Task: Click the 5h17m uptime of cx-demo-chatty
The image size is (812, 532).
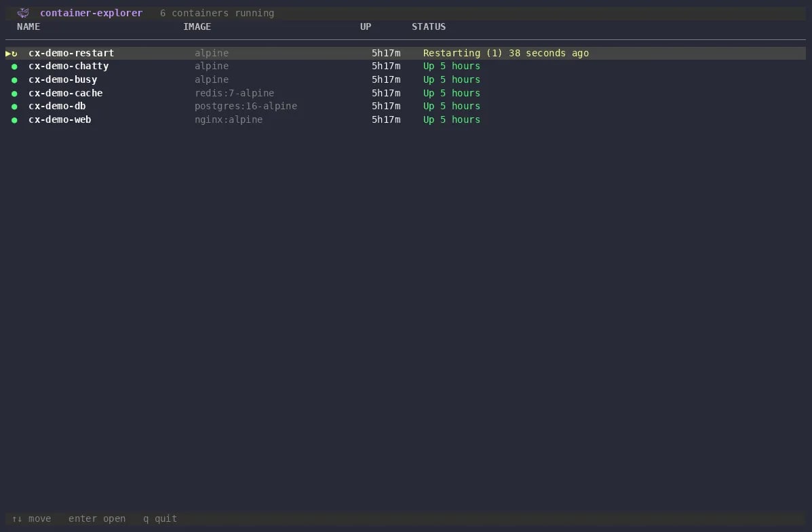Action: (386, 66)
